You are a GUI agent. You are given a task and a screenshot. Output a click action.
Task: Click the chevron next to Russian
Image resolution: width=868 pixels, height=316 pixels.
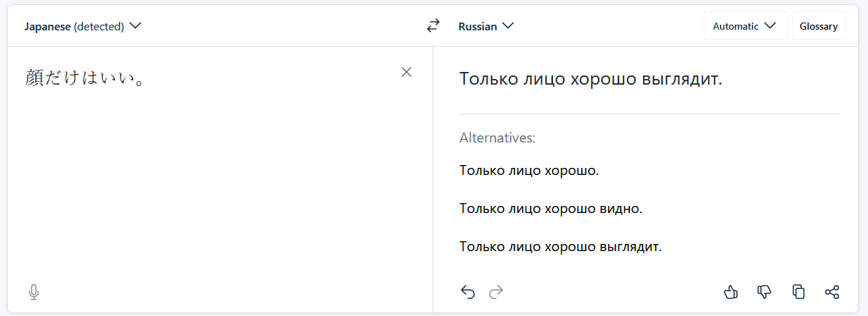point(508,26)
